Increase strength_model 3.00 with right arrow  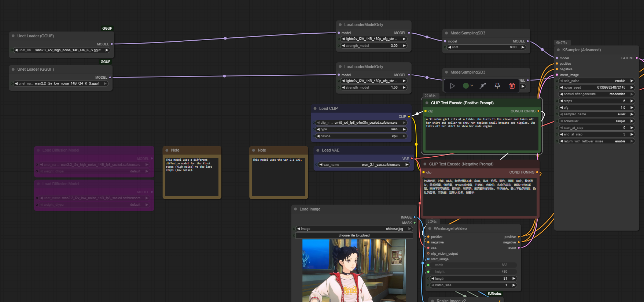pos(404,46)
